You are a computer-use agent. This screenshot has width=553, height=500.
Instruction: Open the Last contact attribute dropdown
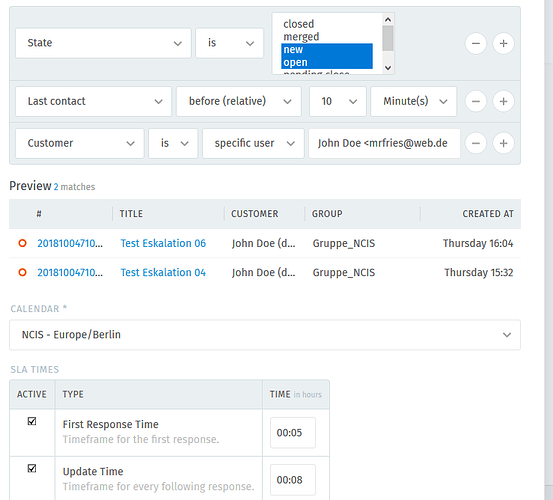point(93,101)
